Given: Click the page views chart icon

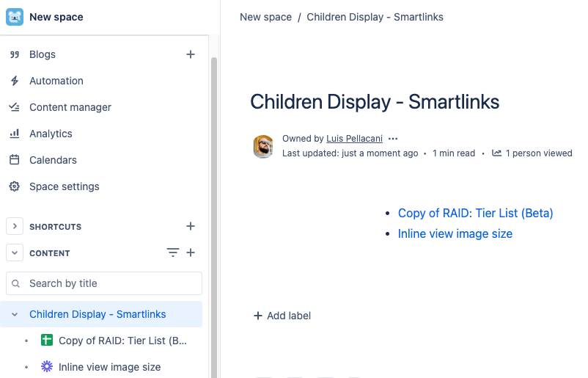Looking at the screenshot, I should click(496, 153).
